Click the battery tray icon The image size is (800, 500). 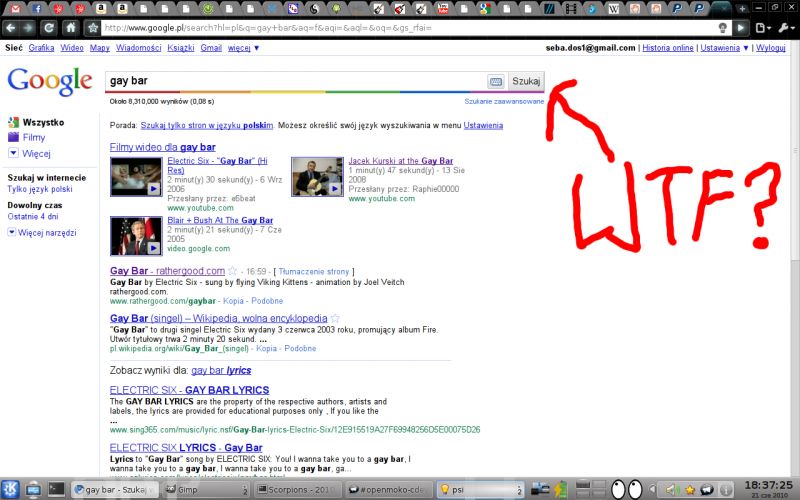click(x=560, y=490)
